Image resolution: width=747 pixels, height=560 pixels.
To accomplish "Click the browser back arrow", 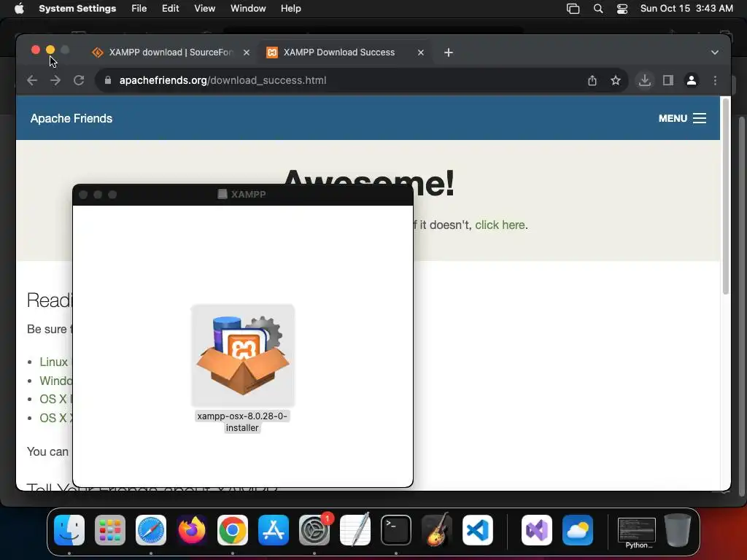I will pyautogui.click(x=32, y=80).
